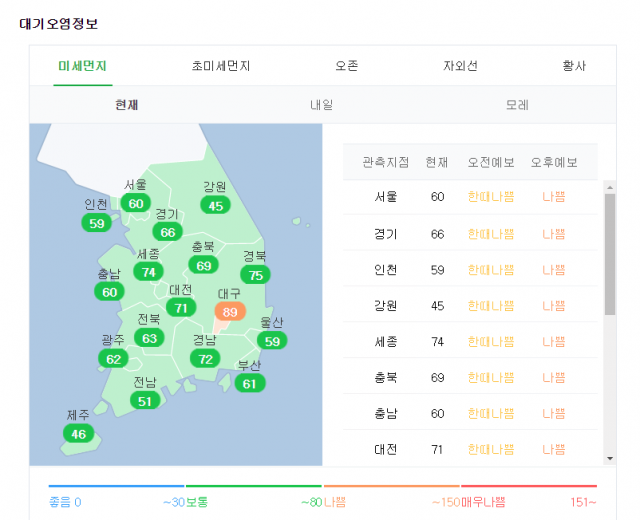This screenshot has width=640, height=520.
Task: Switch to the 미세먼지 tab
Action: coord(82,66)
